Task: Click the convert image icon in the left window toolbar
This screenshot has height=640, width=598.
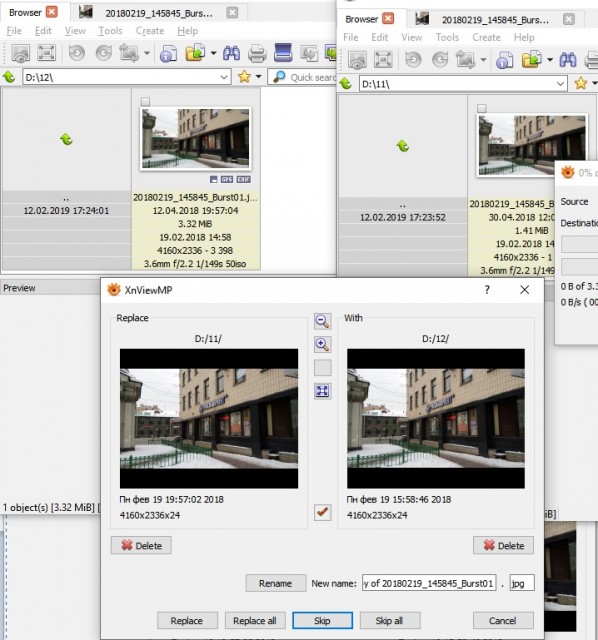Action: click(129, 53)
